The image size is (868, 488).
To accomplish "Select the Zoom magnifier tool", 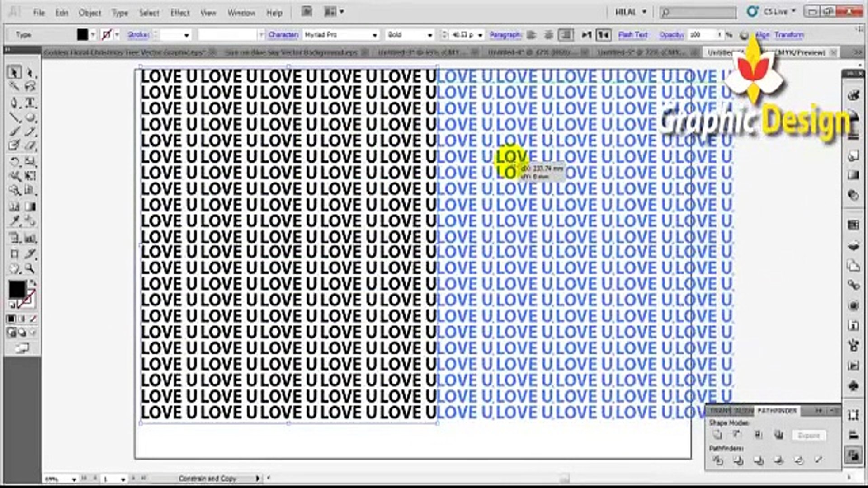I will [x=30, y=268].
